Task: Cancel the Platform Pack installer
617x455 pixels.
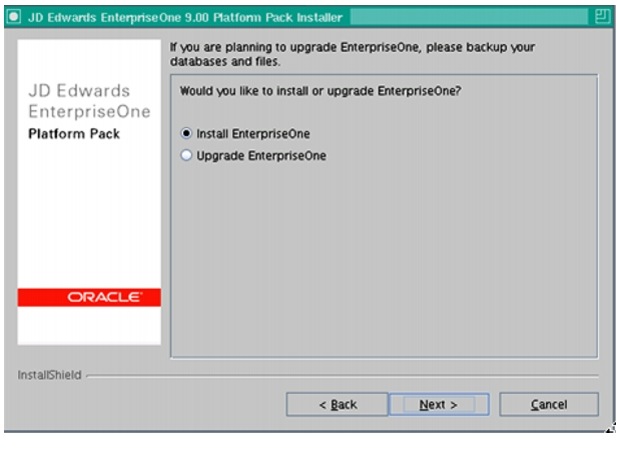Action: pyautogui.click(x=549, y=404)
